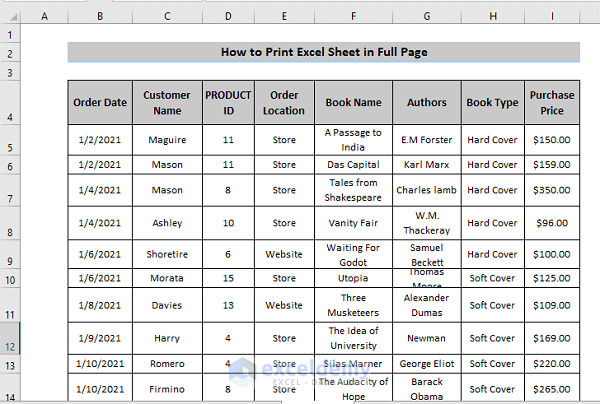This screenshot has height=404, width=600.
Task: Select row 2 header
Action: [10, 52]
